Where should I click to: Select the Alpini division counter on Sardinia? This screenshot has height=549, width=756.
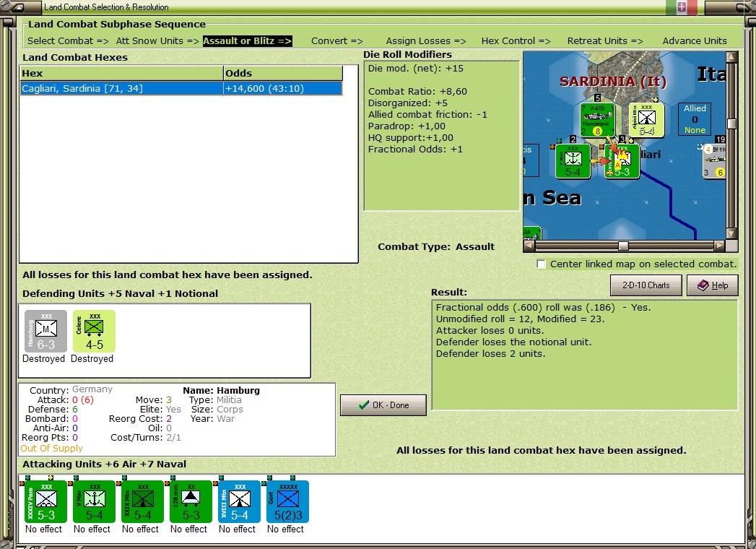coord(647,120)
